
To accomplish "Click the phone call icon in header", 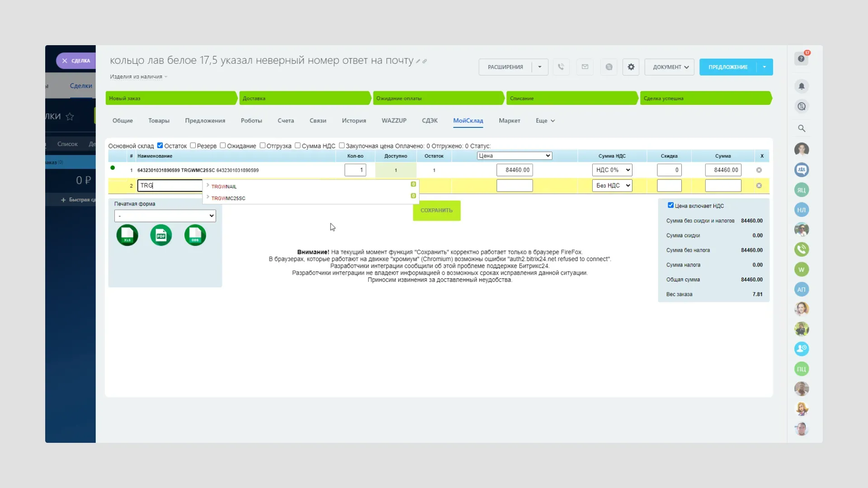I will (561, 67).
